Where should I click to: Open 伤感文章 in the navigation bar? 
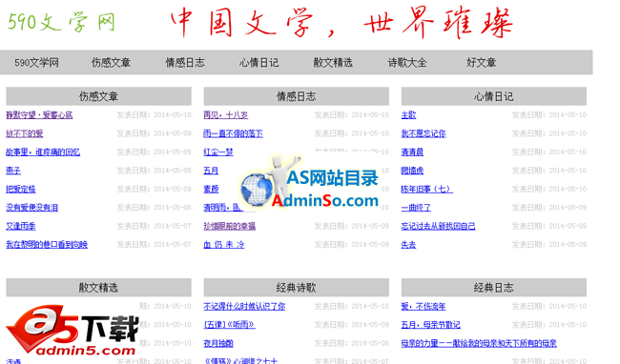coord(111,62)
